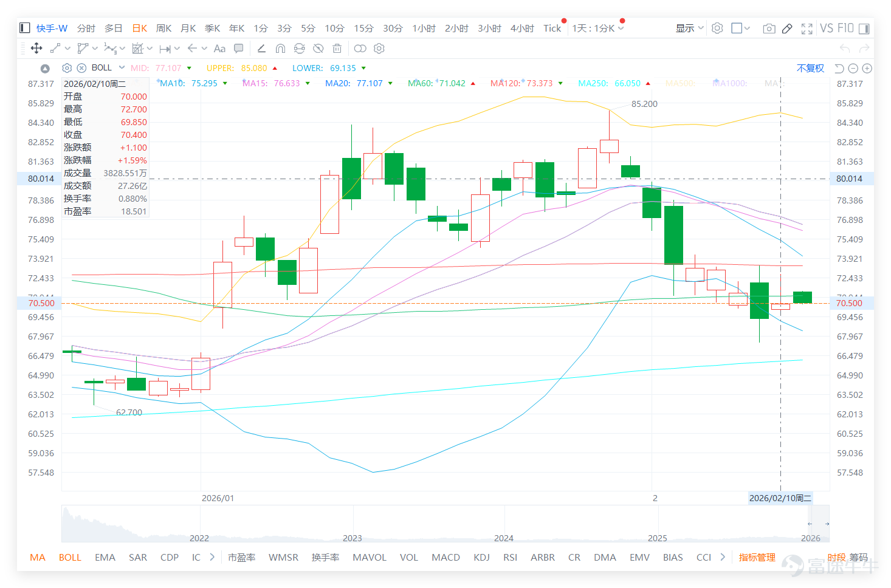This screenshot has width=891, height=588.
Task: Expand polygon tool options dropdown
Action: (95, 49)
